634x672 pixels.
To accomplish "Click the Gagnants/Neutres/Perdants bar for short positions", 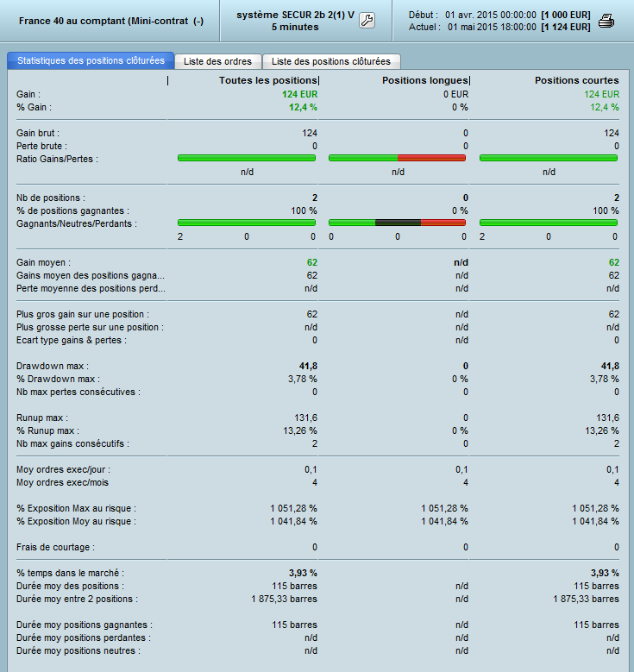I will 549,223.
